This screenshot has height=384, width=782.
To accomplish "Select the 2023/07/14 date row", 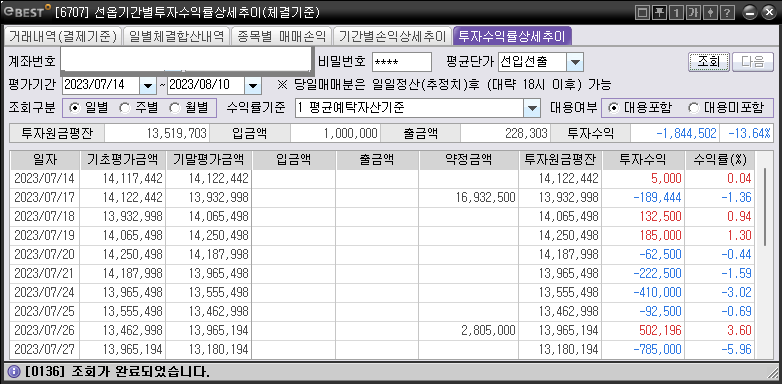I will coord(382,179).
